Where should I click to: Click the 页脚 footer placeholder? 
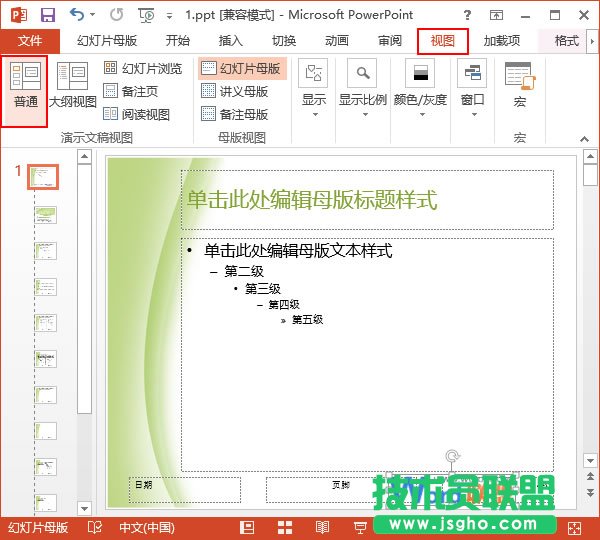click(x=341, y=485)
